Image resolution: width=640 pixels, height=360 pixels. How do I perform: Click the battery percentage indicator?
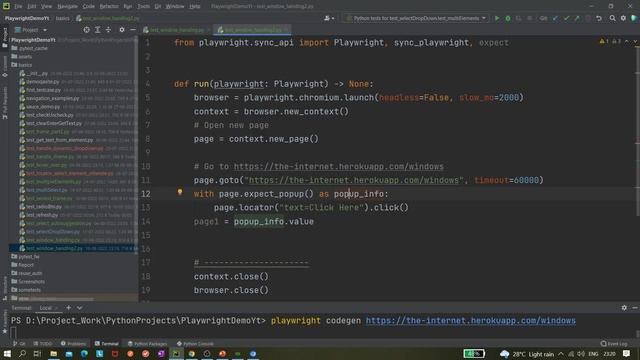(474, 353)
